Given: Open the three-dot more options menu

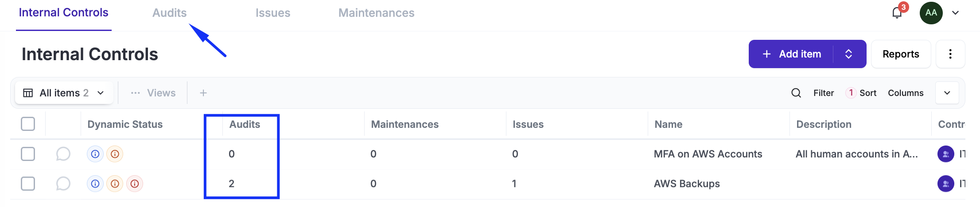Looking at the screenshot, I should [x=950, y=54].
